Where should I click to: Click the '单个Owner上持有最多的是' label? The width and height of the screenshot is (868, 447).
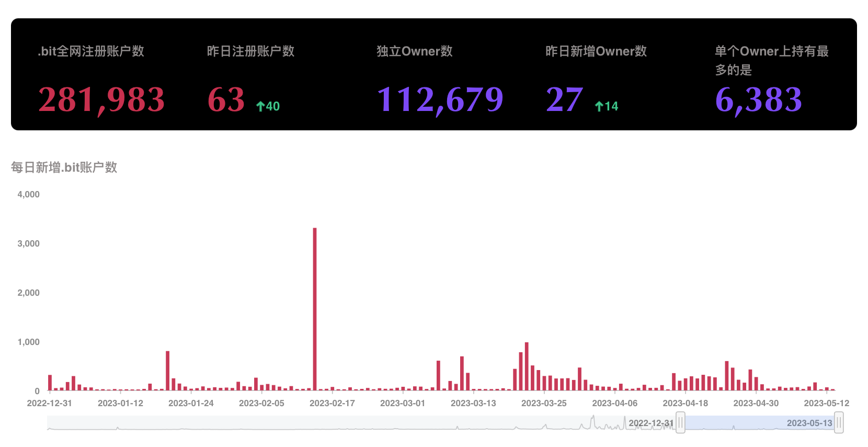[x=772, y=60]
